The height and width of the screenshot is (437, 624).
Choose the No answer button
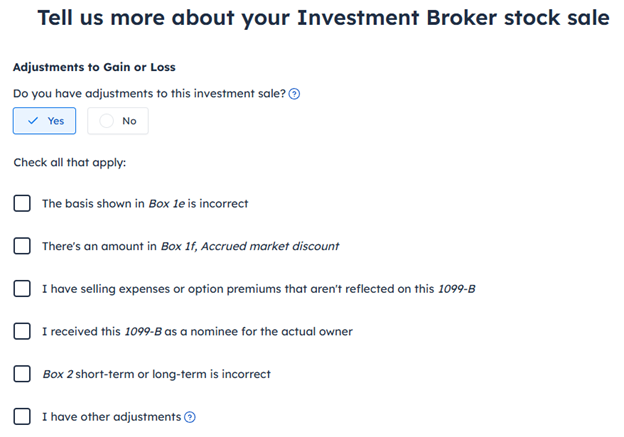tap(118, 121)
